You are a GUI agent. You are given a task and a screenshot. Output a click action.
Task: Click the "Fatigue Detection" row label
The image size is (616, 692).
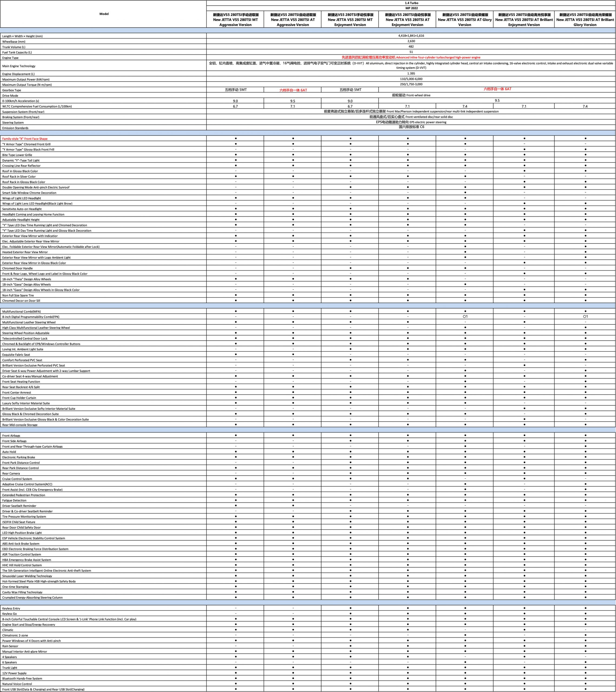[14, 500]
